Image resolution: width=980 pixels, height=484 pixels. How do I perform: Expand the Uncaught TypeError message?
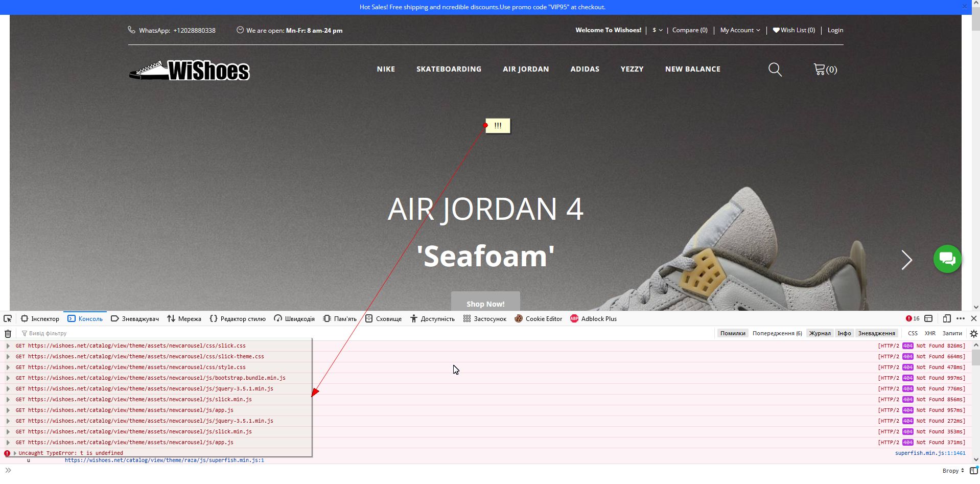(x=15, y=453)
